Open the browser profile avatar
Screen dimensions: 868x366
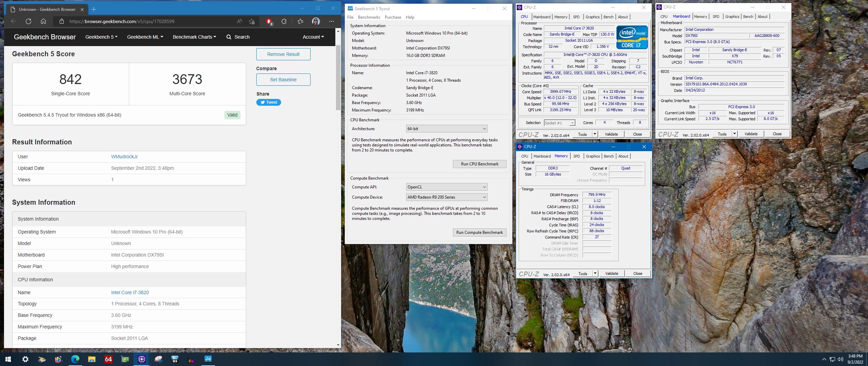(x=316, y=21)
